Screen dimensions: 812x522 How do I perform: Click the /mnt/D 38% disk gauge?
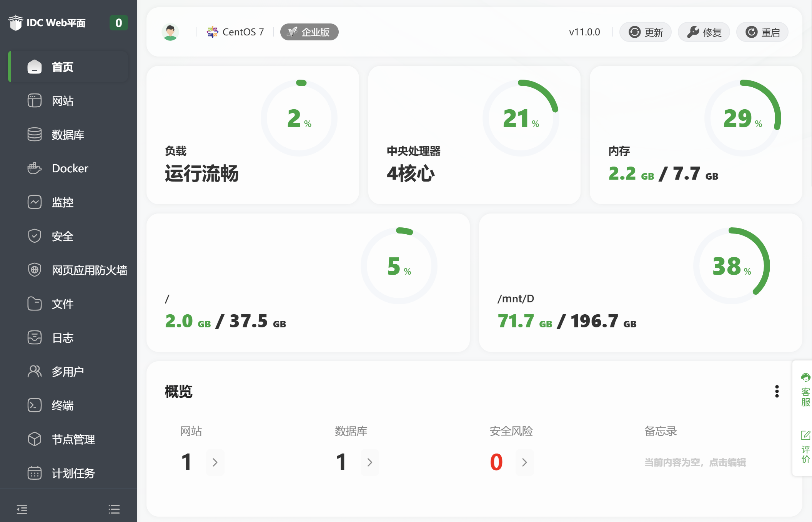[732, 266]
